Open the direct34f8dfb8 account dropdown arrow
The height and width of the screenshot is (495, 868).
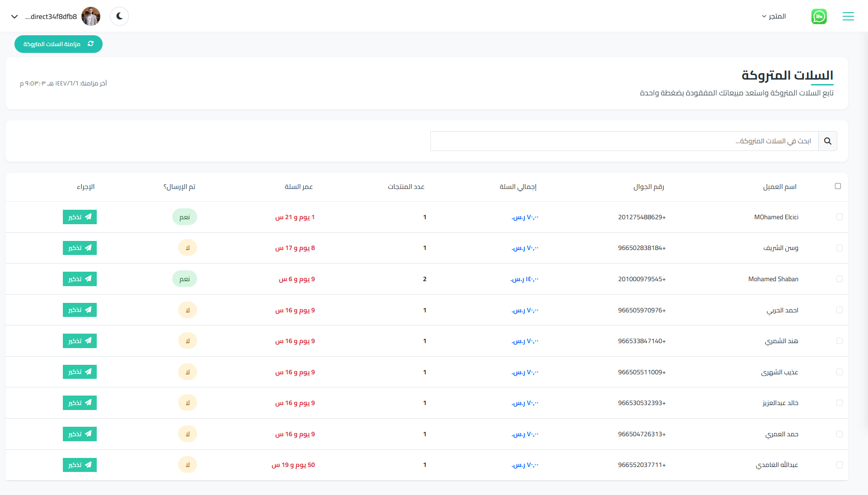[14, 17]
